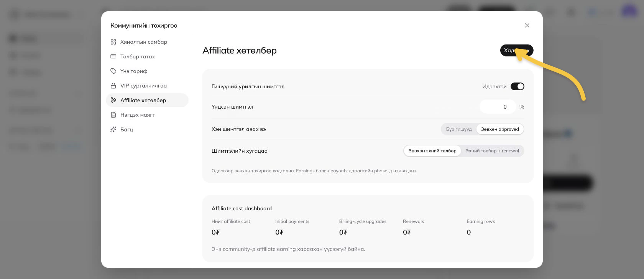Screen dimensions: 644x279
Task: Click the Renewals label
Action: [413, 221]
